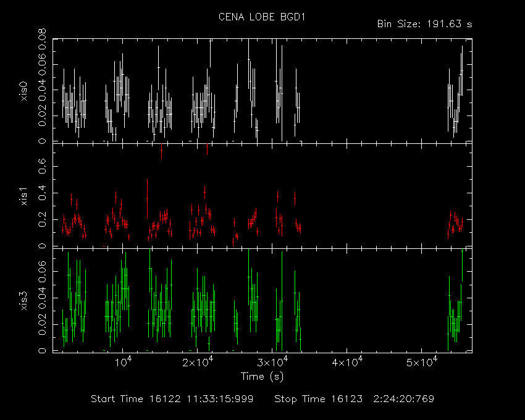Image resolution: width=525 pixels, height=420 pixels.
Task: Click the xis0 axis label
Action: 23,90
